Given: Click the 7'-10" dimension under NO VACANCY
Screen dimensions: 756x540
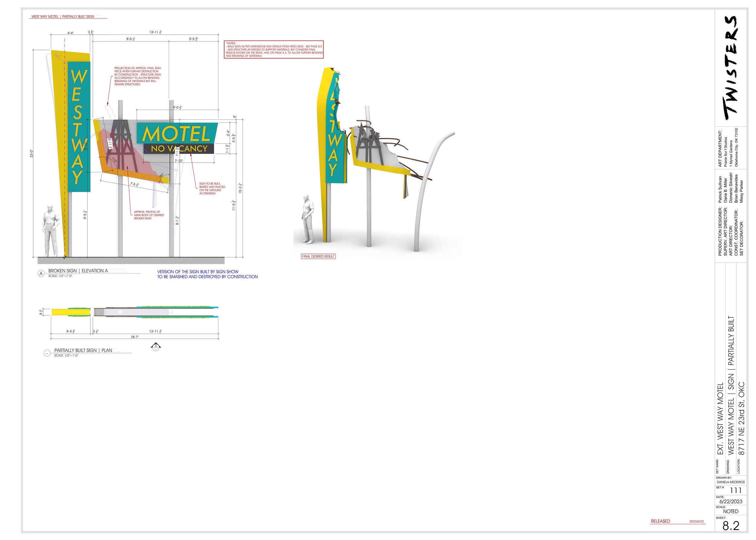Looking at the screenshot, I should click(x=179, y=161).
